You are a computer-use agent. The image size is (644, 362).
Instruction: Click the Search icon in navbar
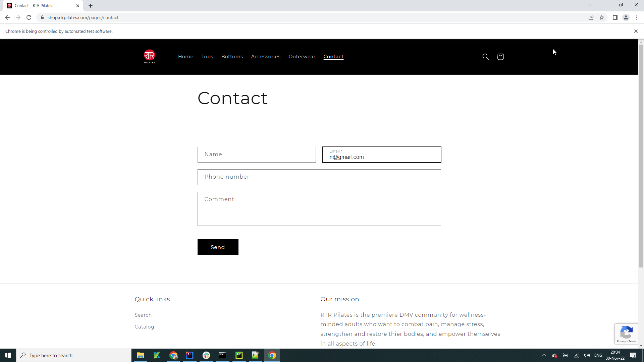pyautogui.click(x=486, y=57)
